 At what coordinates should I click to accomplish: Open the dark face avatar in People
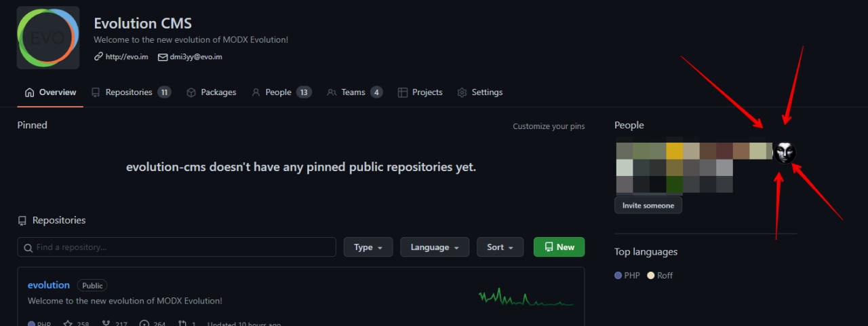pyautogui.click(x=785, y=151)
